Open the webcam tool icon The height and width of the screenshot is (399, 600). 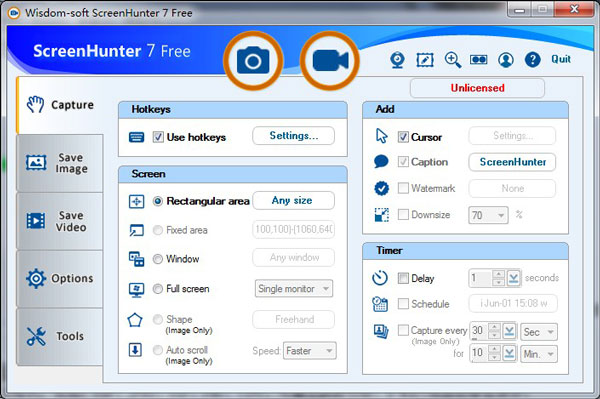397,60
